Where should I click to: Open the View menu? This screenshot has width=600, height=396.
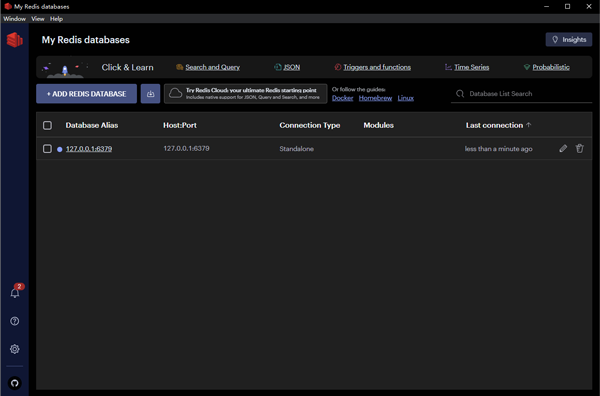point(38,19)
